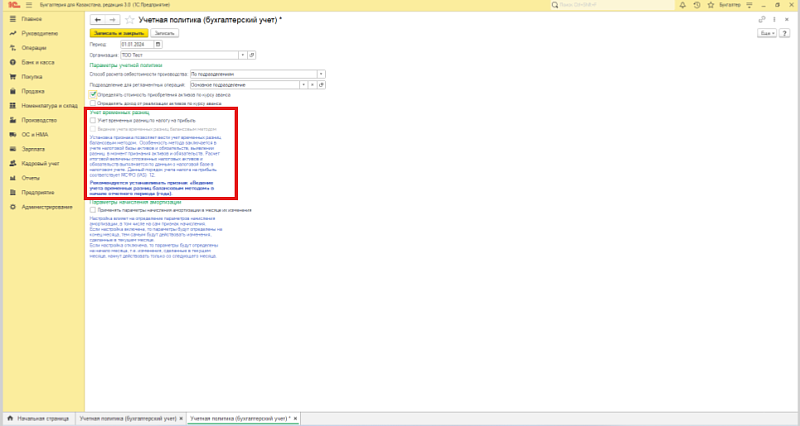Enable 'Учет временных разниц по налогу' checkbox
This screenshot has width=800, height=426.
click(93, 120)
